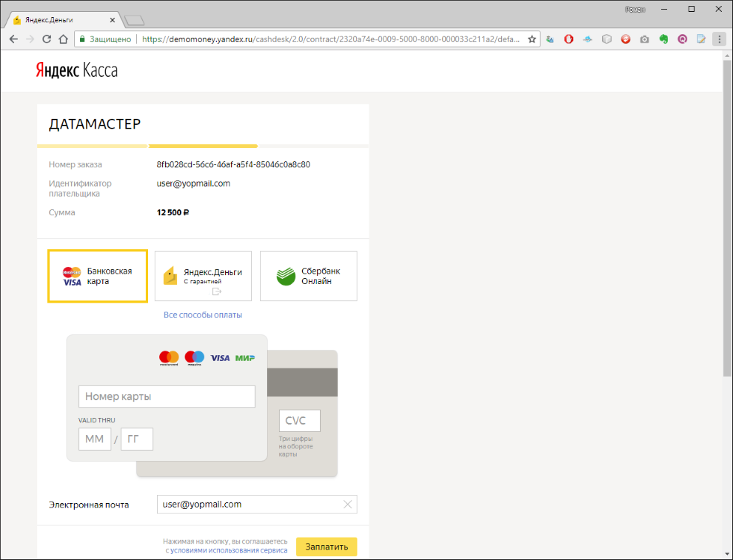The image size is (733, 560).
Task: Click the Номер заказа label
Action: pyautogui.click(x=76, y=164)
